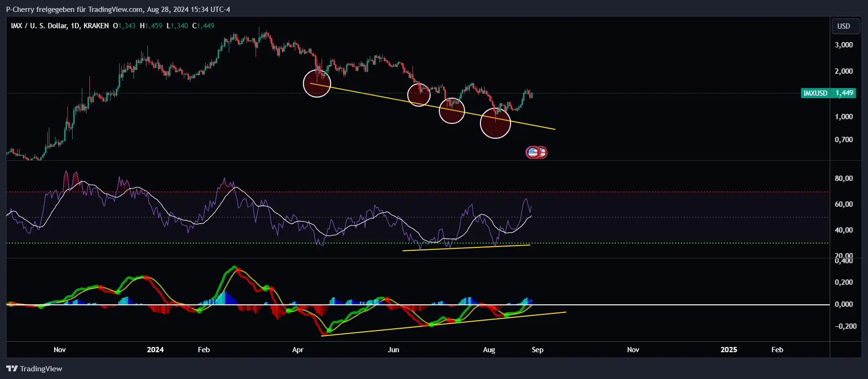Click the timestamp Aug 28, 2024 15:34 UTC-4

(x=189, y=10)
